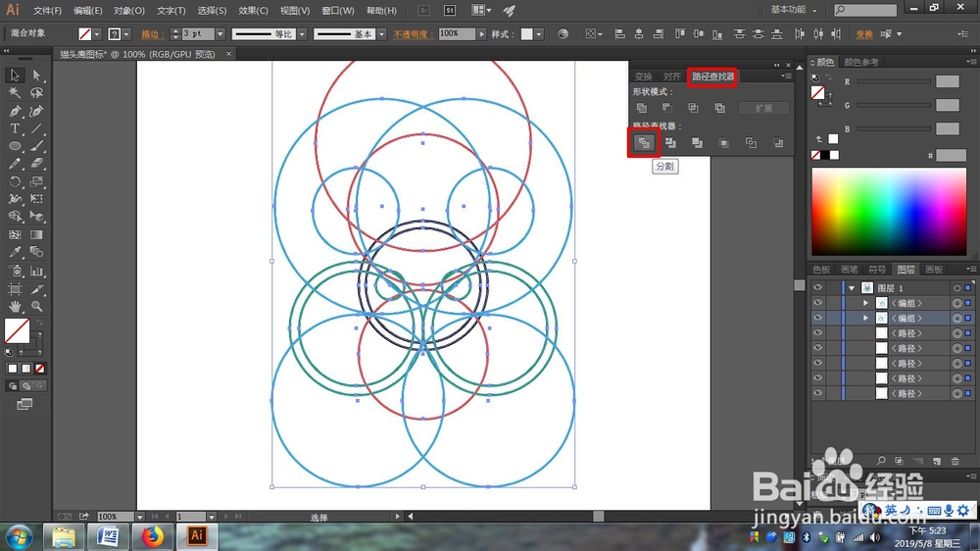Collapse 图层 1 with its triangle
The width and height of the screenshot is (980, 551).
(852, 288)
